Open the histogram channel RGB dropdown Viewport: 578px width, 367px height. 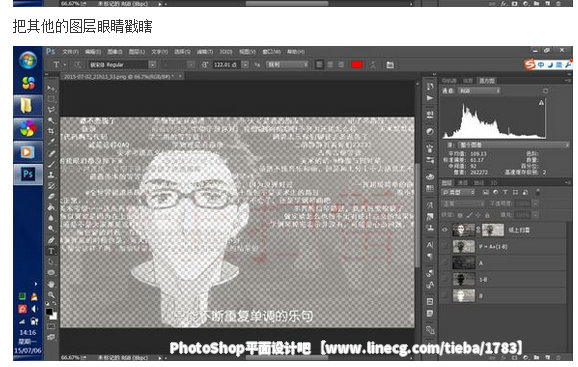479,91
